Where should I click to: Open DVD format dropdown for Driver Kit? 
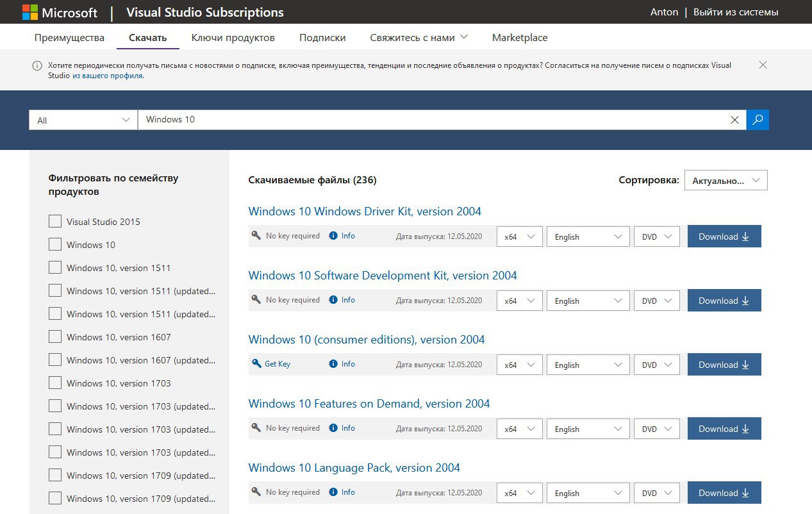pos(657,236)
